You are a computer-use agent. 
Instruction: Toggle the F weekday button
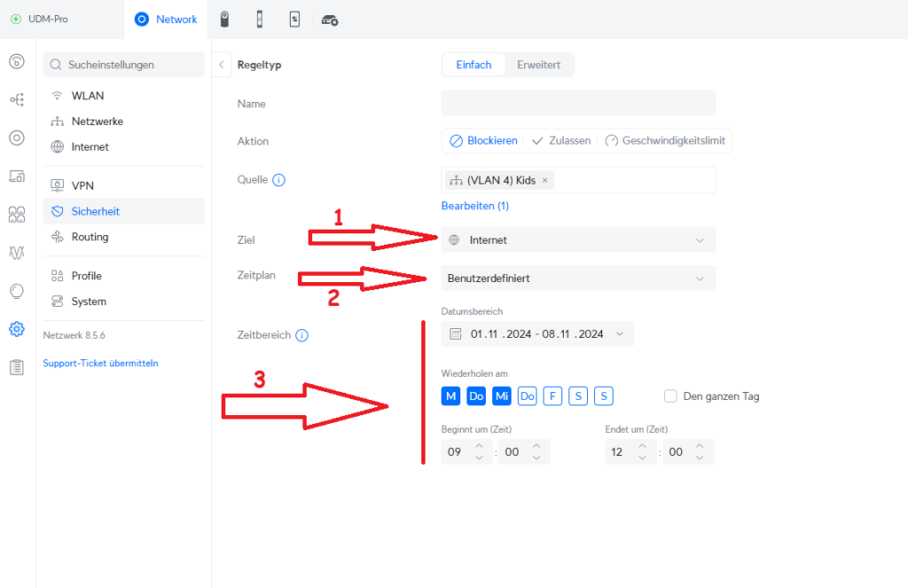(552, 396)
